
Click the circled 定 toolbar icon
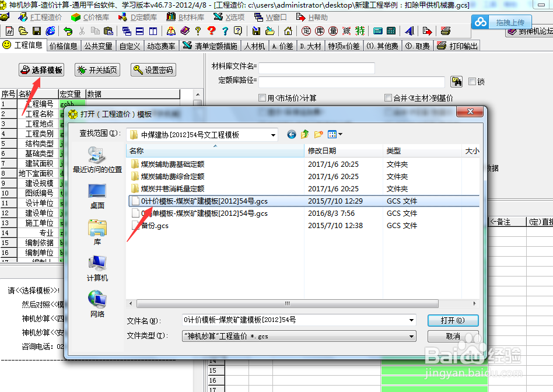(306, 31)
